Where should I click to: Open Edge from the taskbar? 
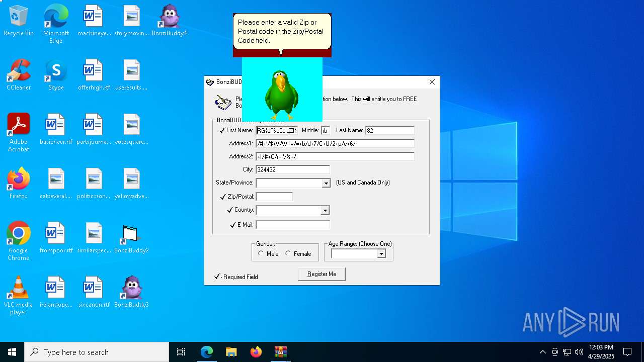point(207,352)
